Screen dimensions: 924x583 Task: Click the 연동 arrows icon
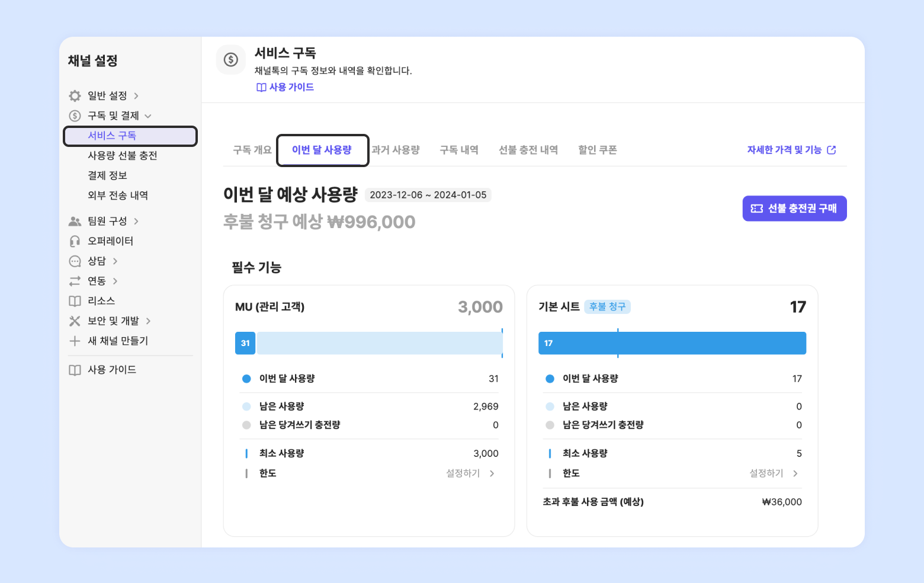[75, 281]
